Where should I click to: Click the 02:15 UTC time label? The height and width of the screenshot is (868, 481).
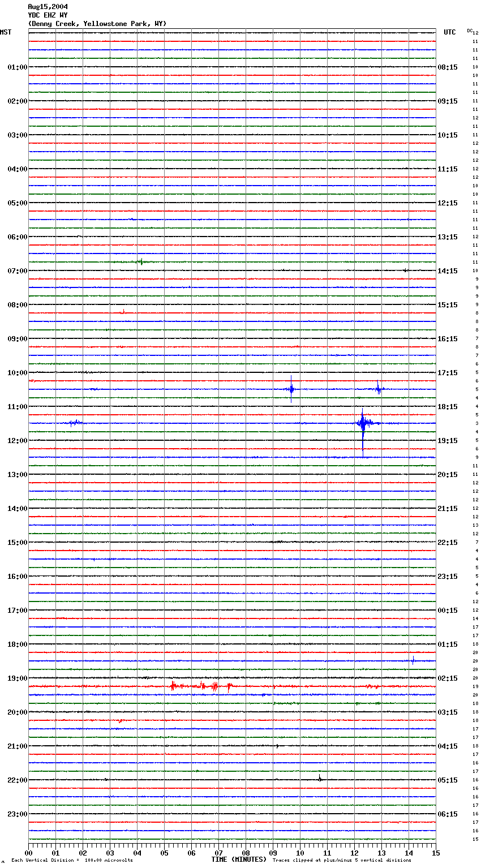pos(448,678)
